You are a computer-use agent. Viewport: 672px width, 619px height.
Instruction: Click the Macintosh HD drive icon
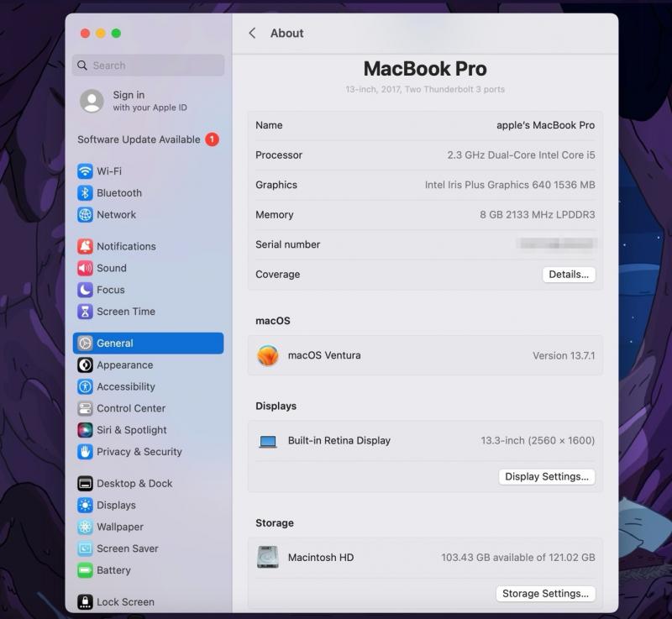coord(268,558)
